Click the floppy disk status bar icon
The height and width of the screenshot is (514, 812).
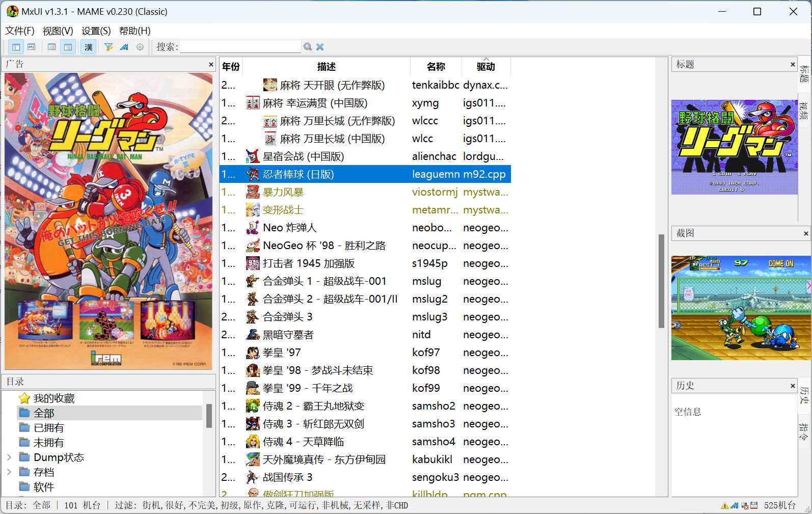click(754, 505)
